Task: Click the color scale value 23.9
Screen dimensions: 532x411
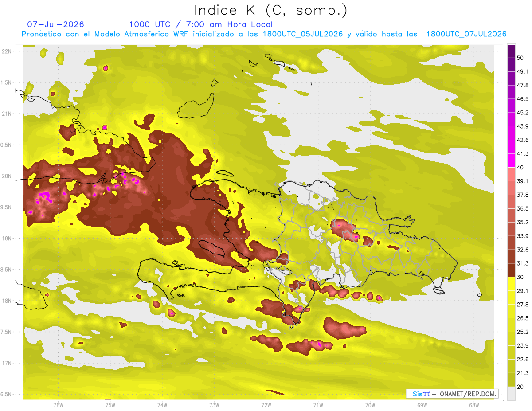Action: click(523, 345)
